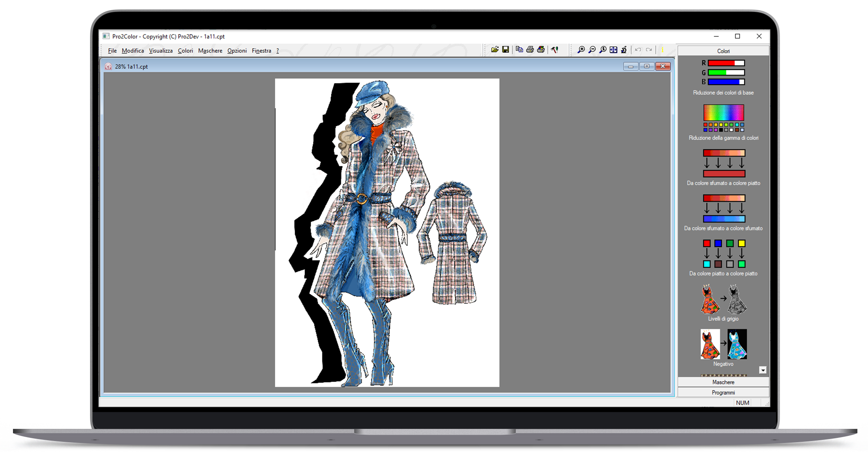Click the Redo arrow icon
This screenshot has width=868, height=454.
[649, 50]
